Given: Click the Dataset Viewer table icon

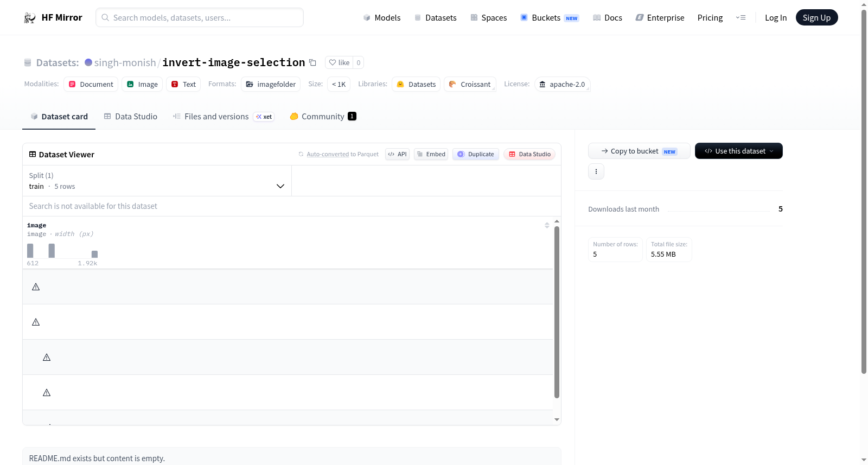Looking at the screenshot, I should (33, 155).
